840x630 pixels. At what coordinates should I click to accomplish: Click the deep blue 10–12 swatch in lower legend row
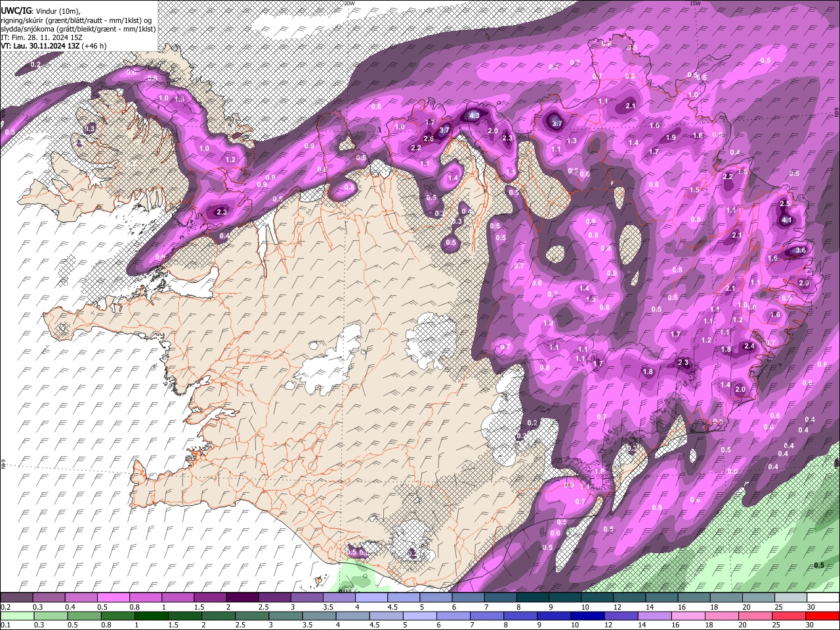[x=586, y=616]
